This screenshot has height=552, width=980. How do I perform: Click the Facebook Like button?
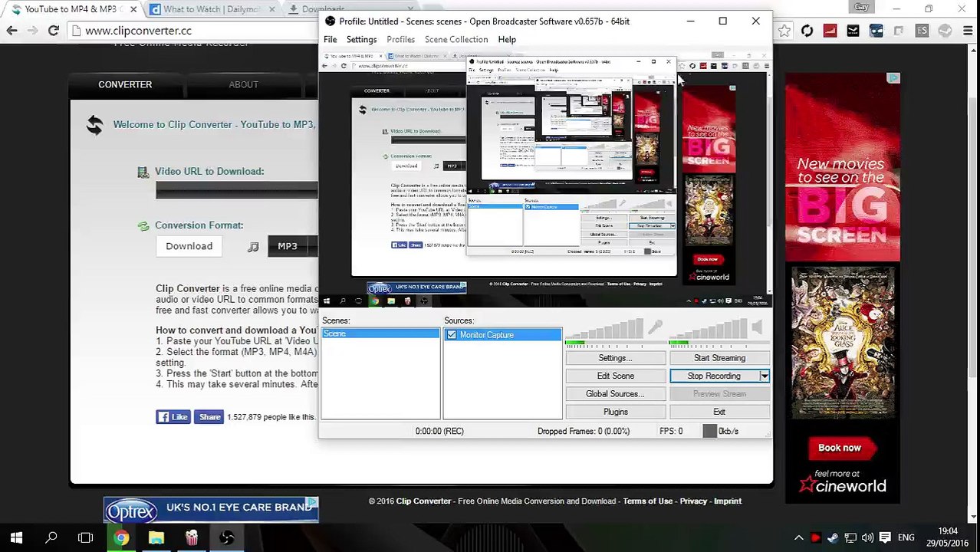point(173,417)
